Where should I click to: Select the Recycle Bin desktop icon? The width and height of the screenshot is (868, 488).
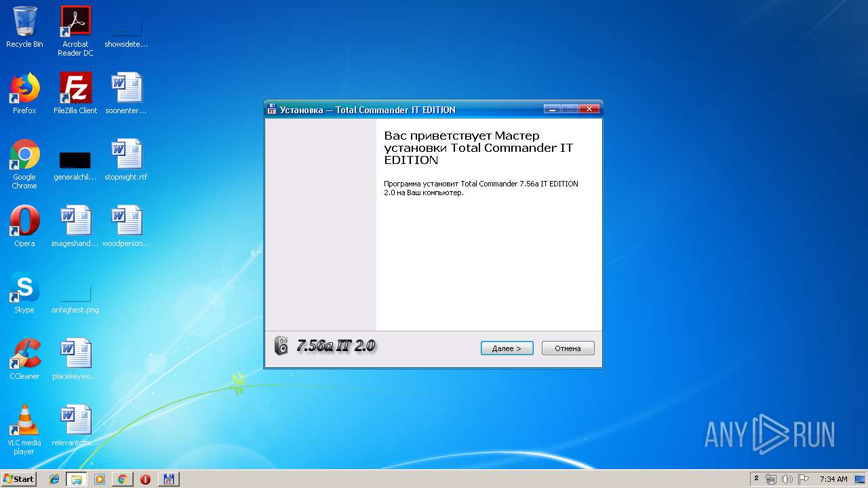pyautogui.click(x=24, y=27)
